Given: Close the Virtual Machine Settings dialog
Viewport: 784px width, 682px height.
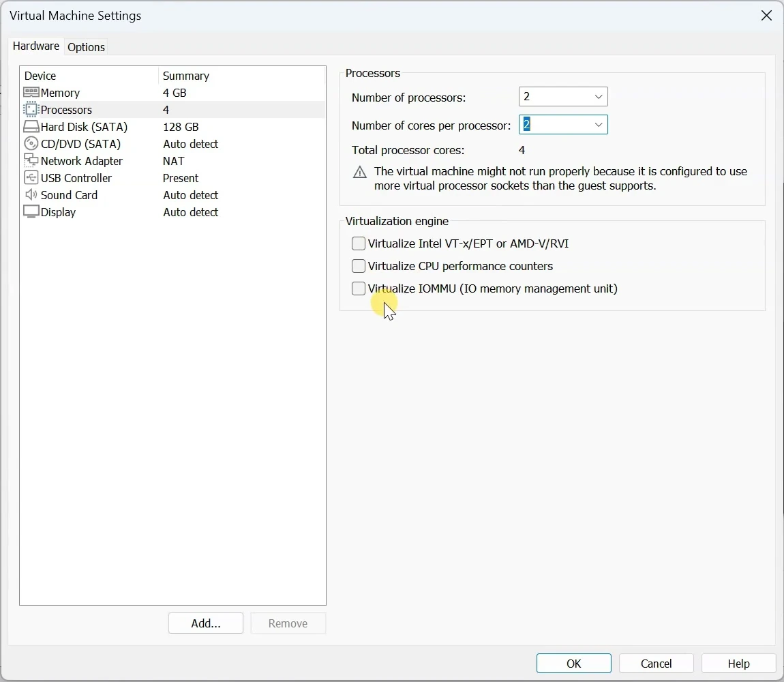Looking at the screenshot, I should (x=766, y=16).
